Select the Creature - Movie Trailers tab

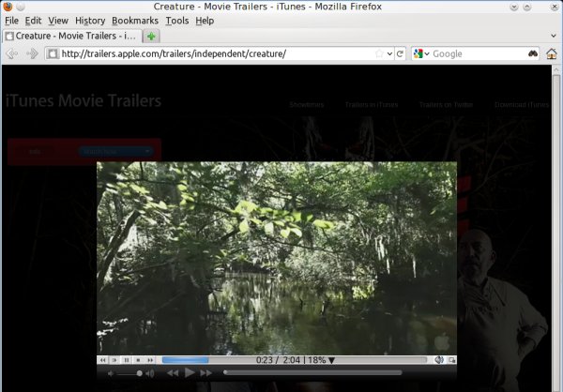click(x=72, y=36)
